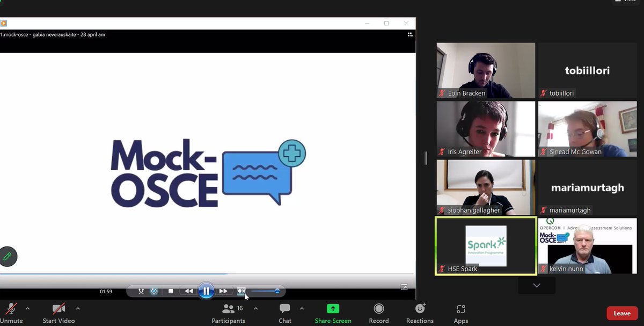Show more participants with the down chevron
The height and width of the screenshot is (326, 644).
tap(537, 286)
